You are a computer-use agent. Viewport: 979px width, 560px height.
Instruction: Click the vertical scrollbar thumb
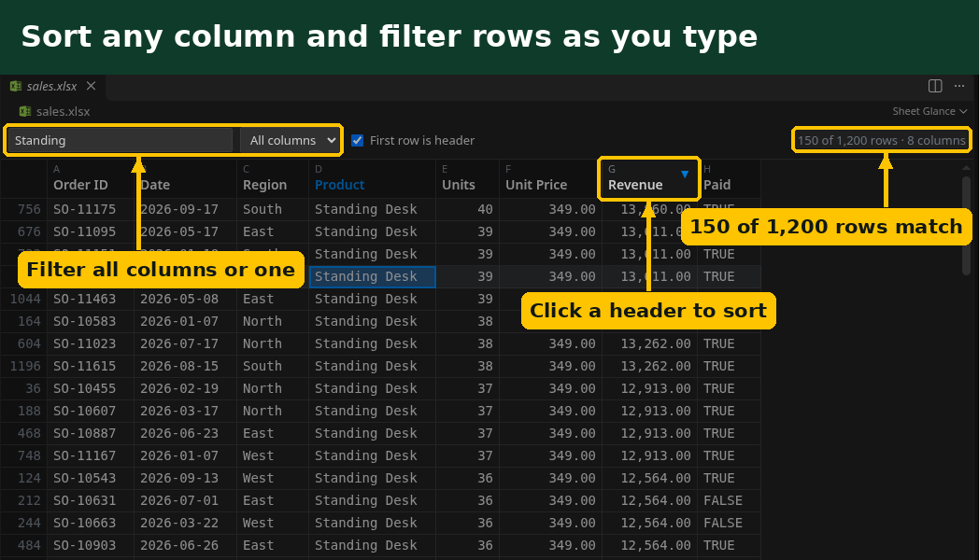(x=967, y=225)
